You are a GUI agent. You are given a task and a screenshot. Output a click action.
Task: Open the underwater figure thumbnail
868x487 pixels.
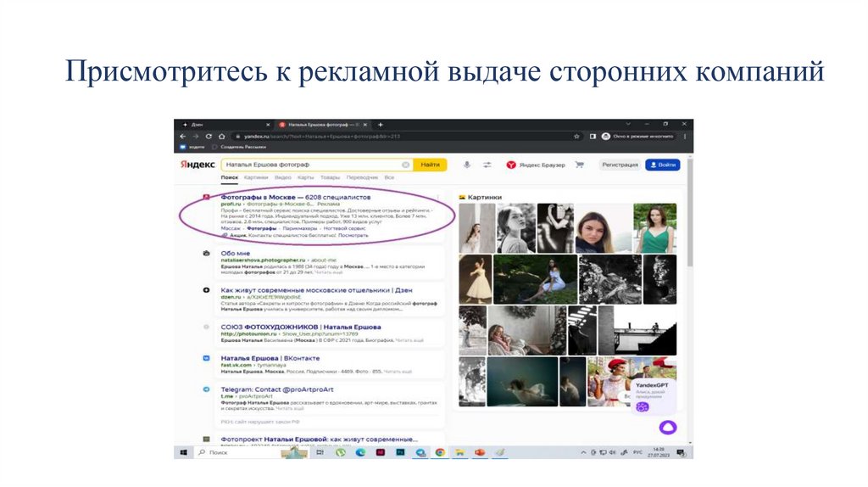(522, 382)
